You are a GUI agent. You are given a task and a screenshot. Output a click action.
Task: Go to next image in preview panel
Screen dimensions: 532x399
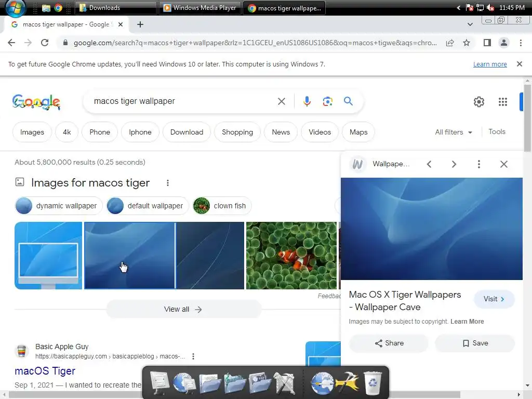click(x=454, y=164)
